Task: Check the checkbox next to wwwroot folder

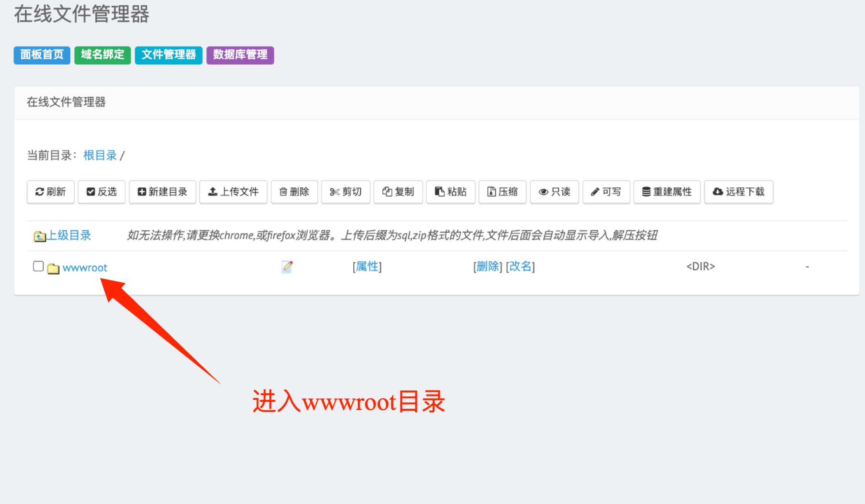Action: coord(38,266)
